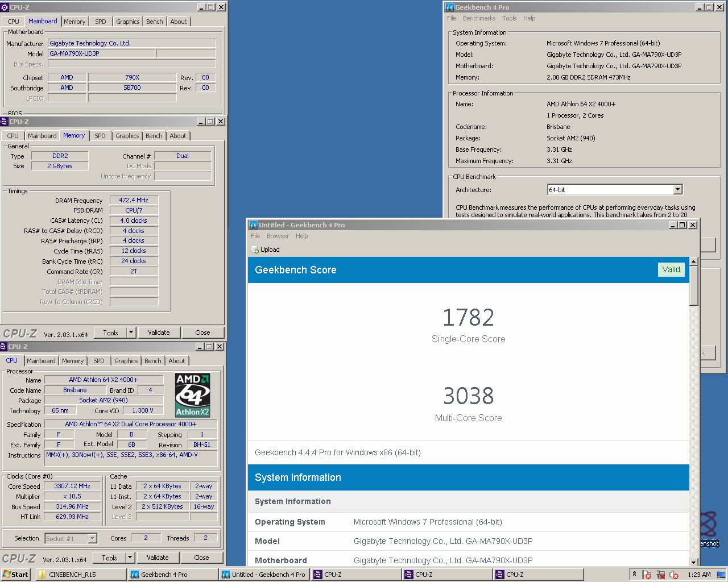The width and height of the screenshot is (728, 582).
Task: Click the taskbar clock showing 1:23 AM
Action: pos(699,575)
